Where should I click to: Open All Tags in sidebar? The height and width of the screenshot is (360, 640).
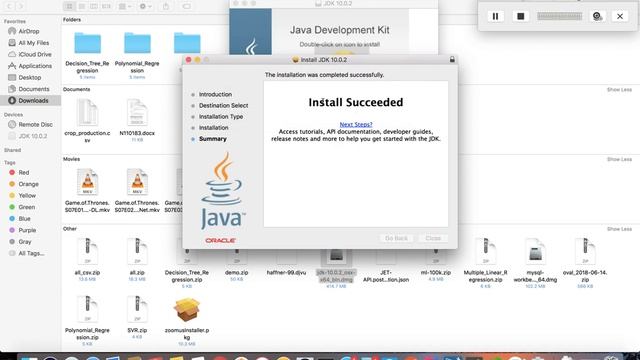click(x=31, y=253)
